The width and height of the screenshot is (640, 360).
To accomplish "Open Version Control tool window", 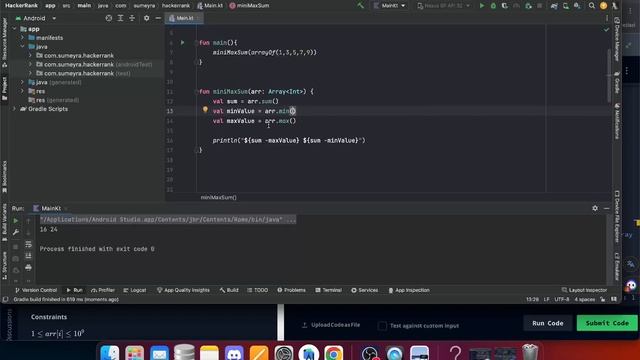I will pos(36,290).
